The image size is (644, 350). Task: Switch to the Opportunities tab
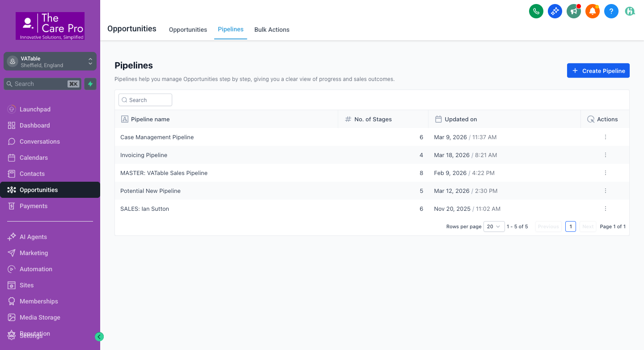[x=188, y=30]
